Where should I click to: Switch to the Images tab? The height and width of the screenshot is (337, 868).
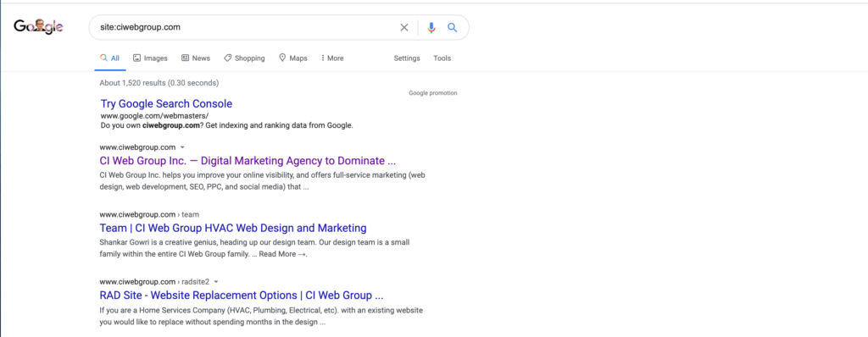[150, 58]
